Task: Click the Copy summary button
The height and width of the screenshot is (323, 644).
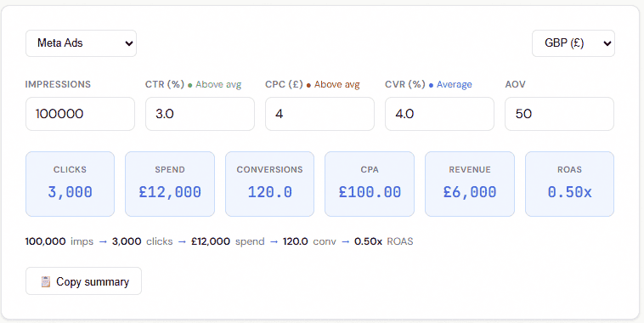Action: (x=84, y=281)
